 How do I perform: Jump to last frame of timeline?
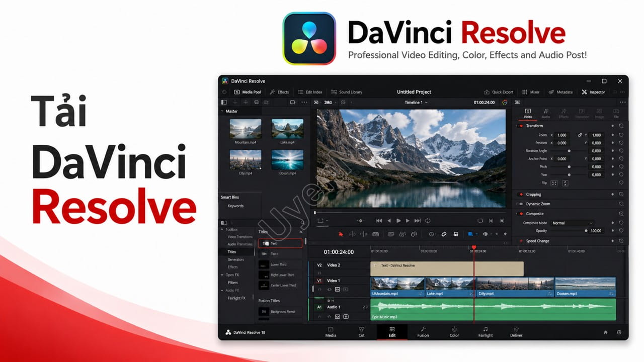tap(417, 221)
